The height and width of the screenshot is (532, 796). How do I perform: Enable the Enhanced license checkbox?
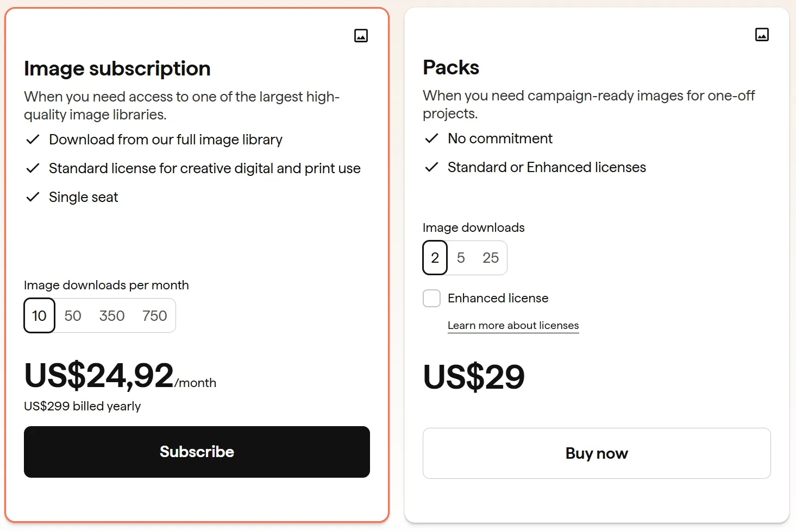click(432, 298)
